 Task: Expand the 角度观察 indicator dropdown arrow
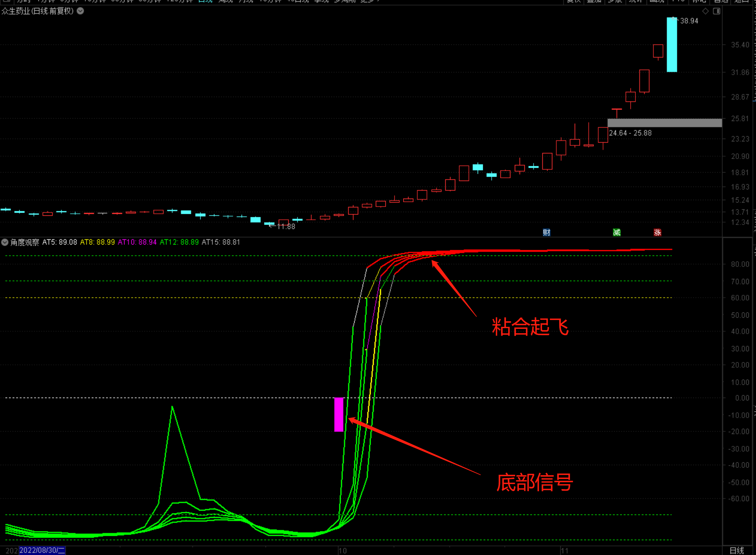[x=5, y=242]
